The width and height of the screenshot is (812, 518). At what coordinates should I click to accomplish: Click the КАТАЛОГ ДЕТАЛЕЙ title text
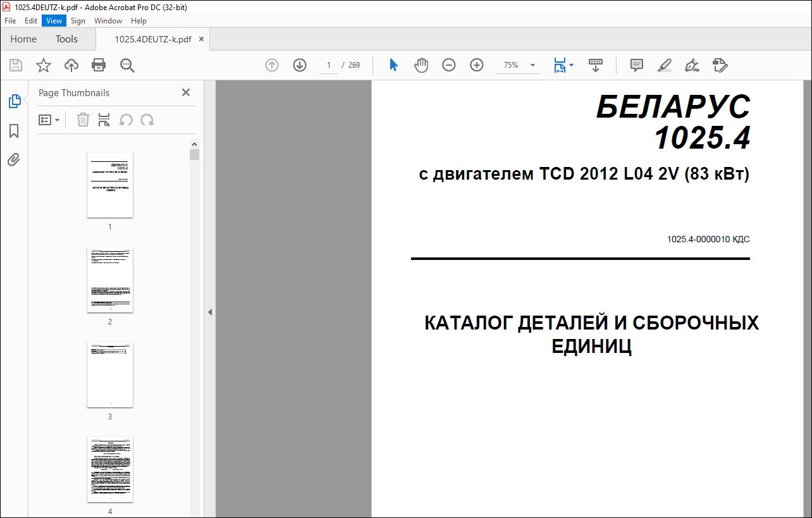[591, 335]
